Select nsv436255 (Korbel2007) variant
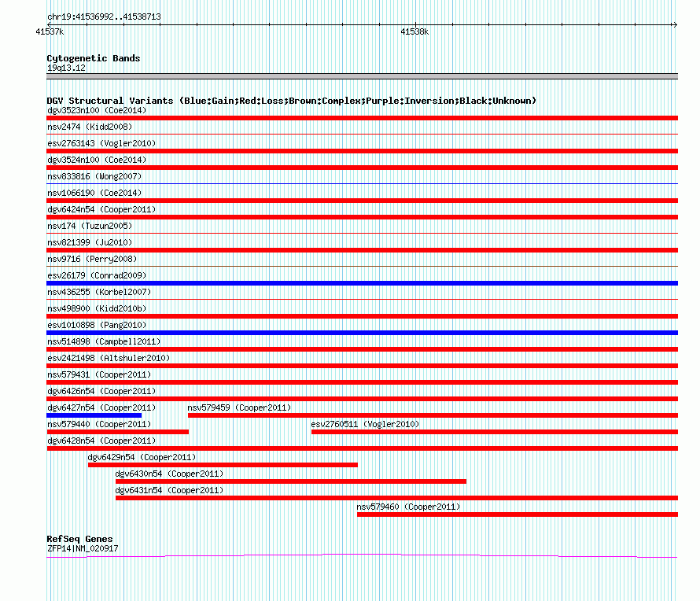 pos(99,292)
